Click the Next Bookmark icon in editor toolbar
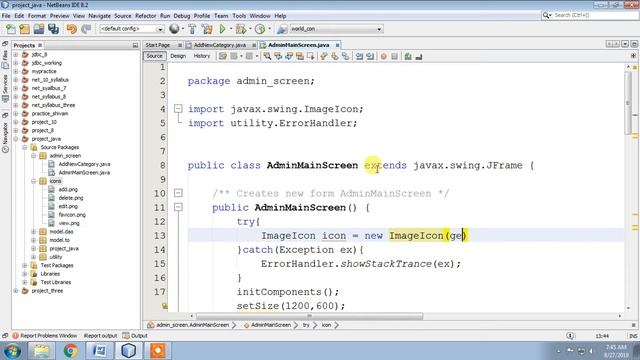 point(335,56)
